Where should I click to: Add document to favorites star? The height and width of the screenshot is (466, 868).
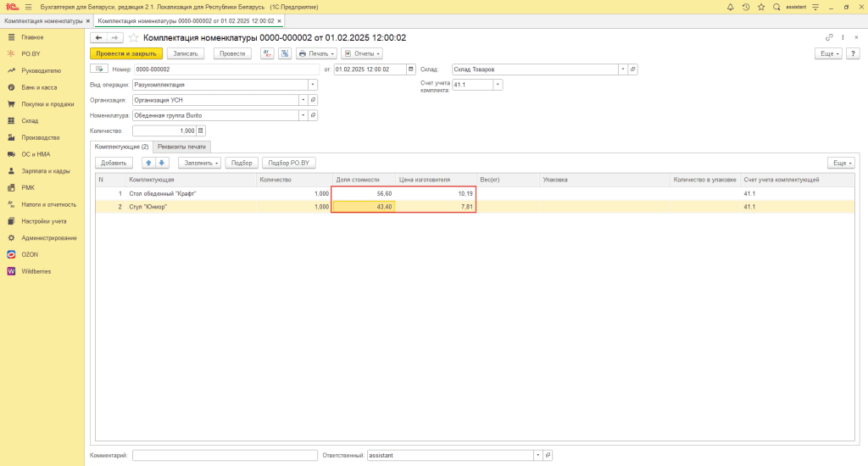[x=133, y=37]
